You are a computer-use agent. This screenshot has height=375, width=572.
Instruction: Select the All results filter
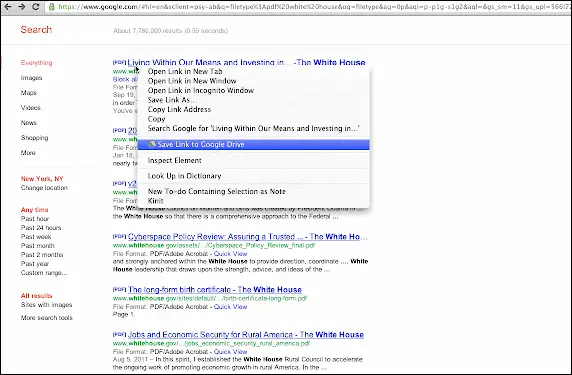point(36,296)
